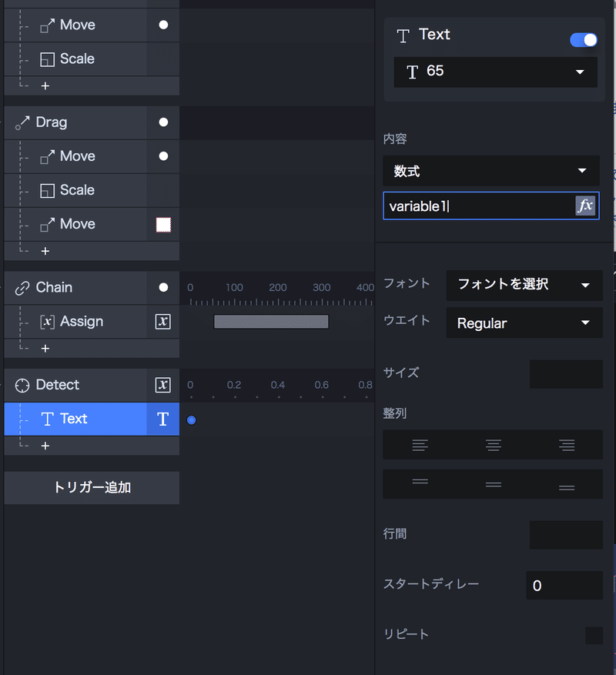Click the スタートディレー input field
The image size is (616, 675).
pos(564,586)
